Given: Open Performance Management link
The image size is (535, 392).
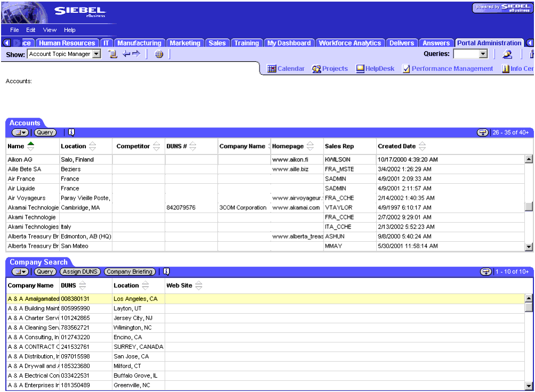Looking at the screenshot, I should click(448, 69).
